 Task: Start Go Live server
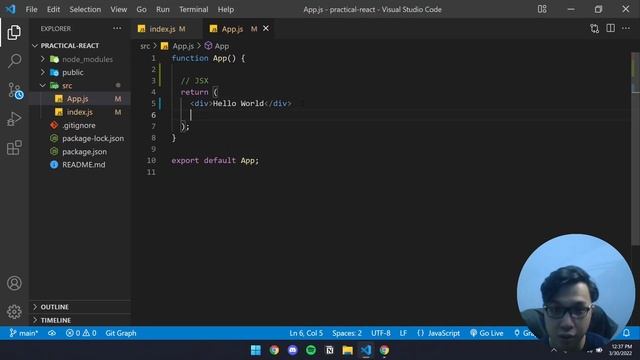(487, 333)
